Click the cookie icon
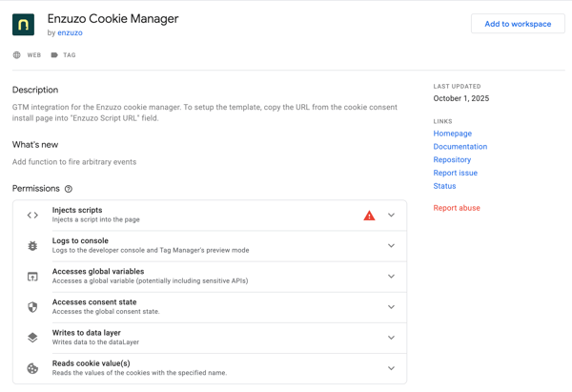 pyautogui.click(x=32, y=368)
